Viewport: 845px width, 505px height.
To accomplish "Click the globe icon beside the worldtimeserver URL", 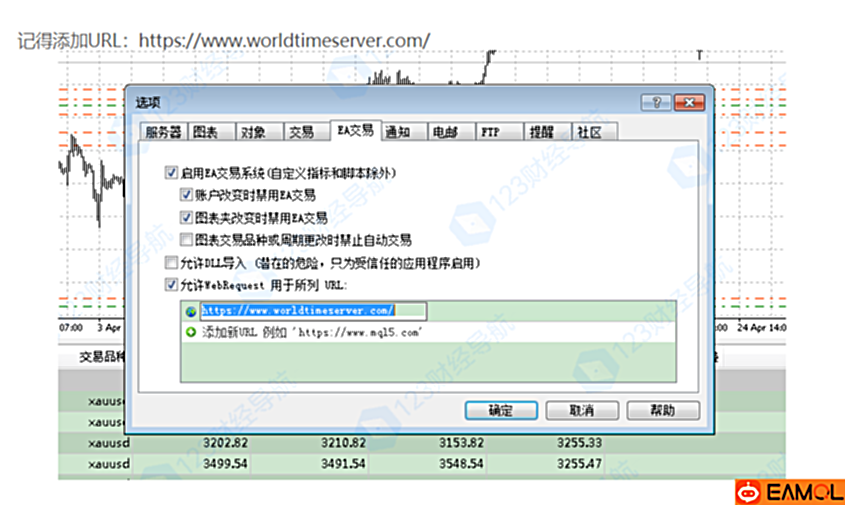I will [x=191, y=312].
